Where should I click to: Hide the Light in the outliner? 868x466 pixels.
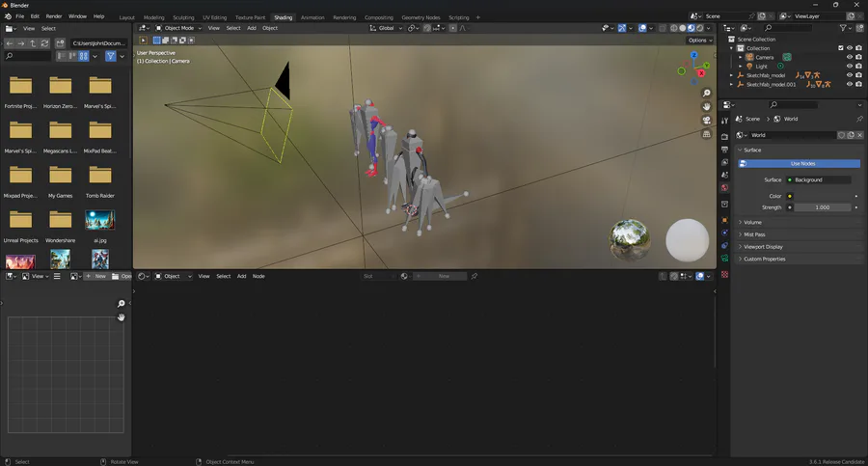point(849,66)
